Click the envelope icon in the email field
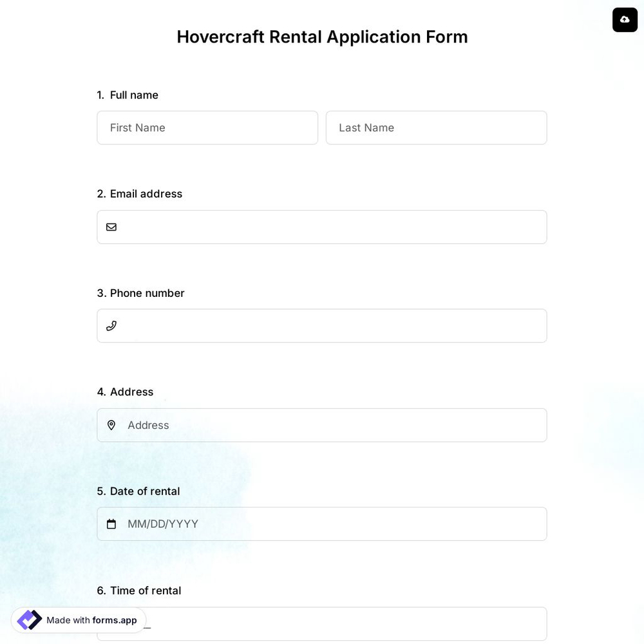Screen dimensions: 644x644 point(111,227)
